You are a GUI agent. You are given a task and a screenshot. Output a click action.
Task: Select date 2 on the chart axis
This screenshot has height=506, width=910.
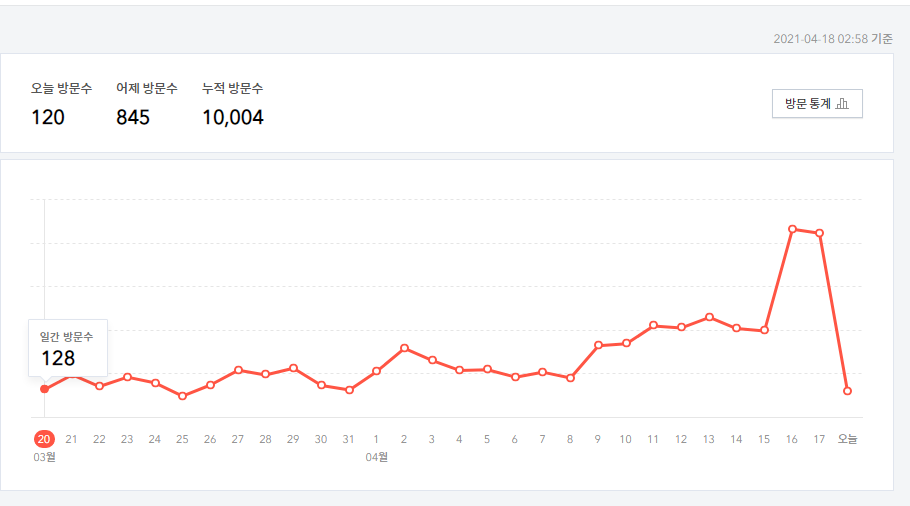click(x=404, y=439)
